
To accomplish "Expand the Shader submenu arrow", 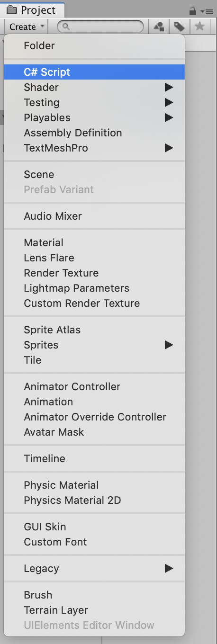I will [x=169, y=87].
